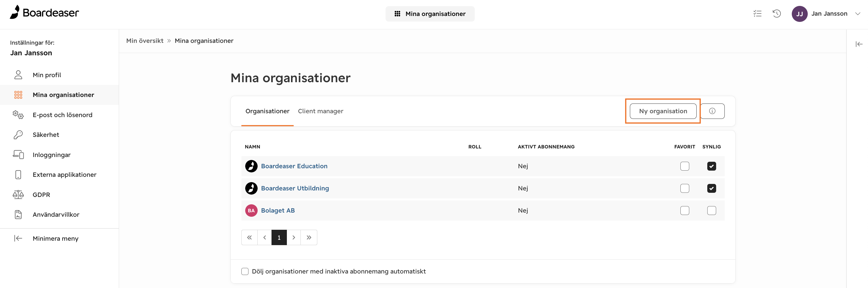Switch to the Organisationer tab
Viewport: 868px width, 288px height.
(x=267, y=111)
